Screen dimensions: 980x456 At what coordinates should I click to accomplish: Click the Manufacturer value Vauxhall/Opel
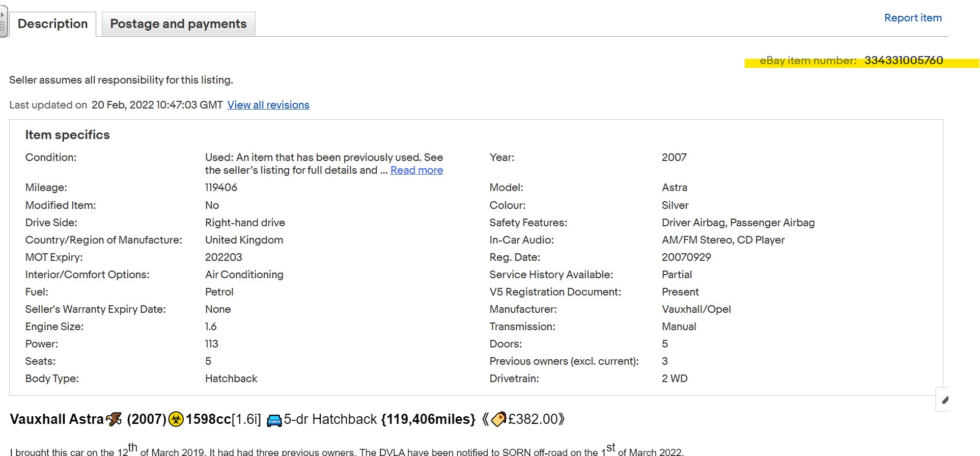696,309
